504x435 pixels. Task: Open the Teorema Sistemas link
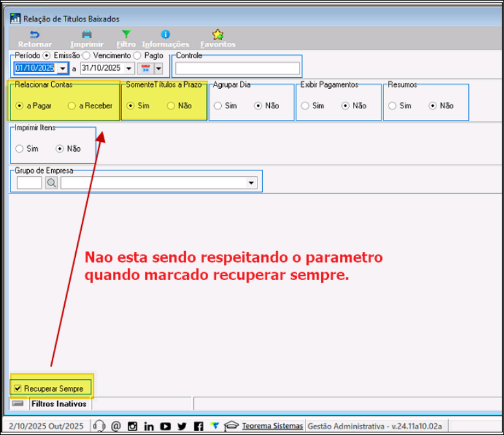point(272,426)
